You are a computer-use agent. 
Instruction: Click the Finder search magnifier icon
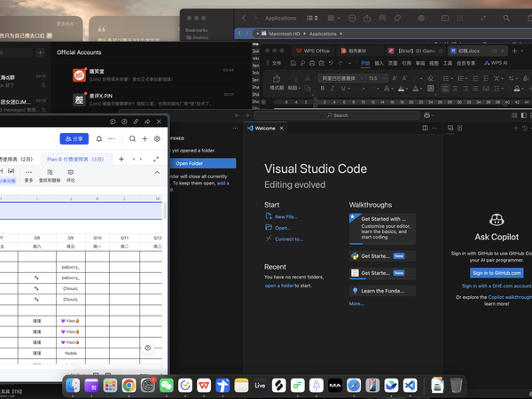pyautogui.click(x=506, y=18)
